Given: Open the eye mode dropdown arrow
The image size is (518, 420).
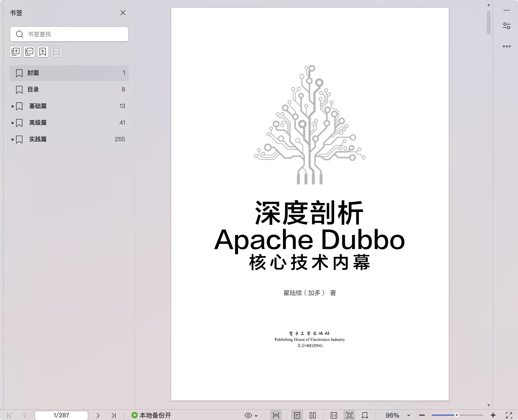Looking at the screenshot, I should [x=256, y=416].
